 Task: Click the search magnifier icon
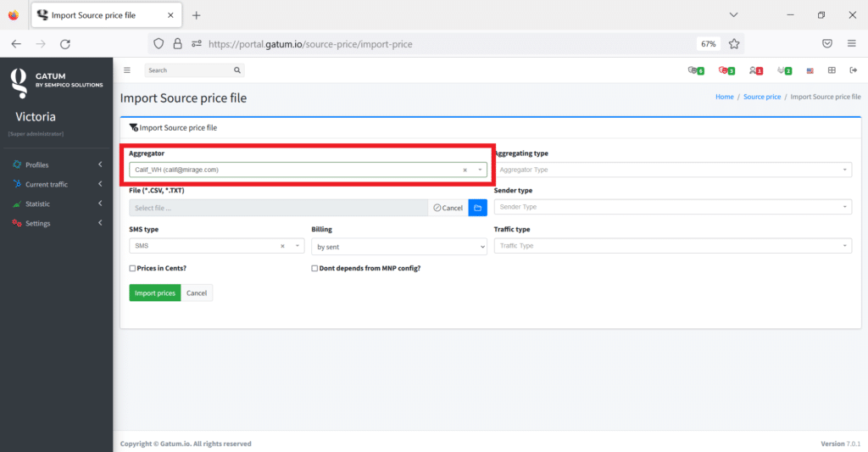pos(237,70)
